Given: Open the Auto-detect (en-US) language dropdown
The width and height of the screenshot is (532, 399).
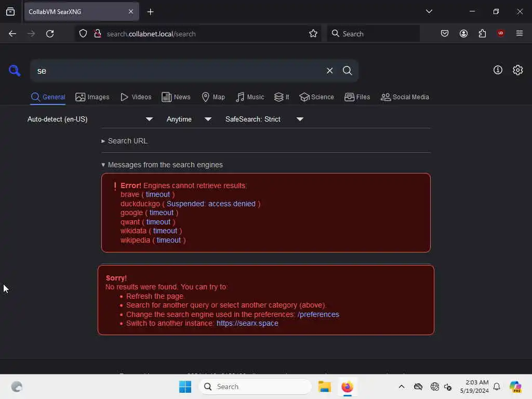Looking at the screenshot, I should click(90, 119).
